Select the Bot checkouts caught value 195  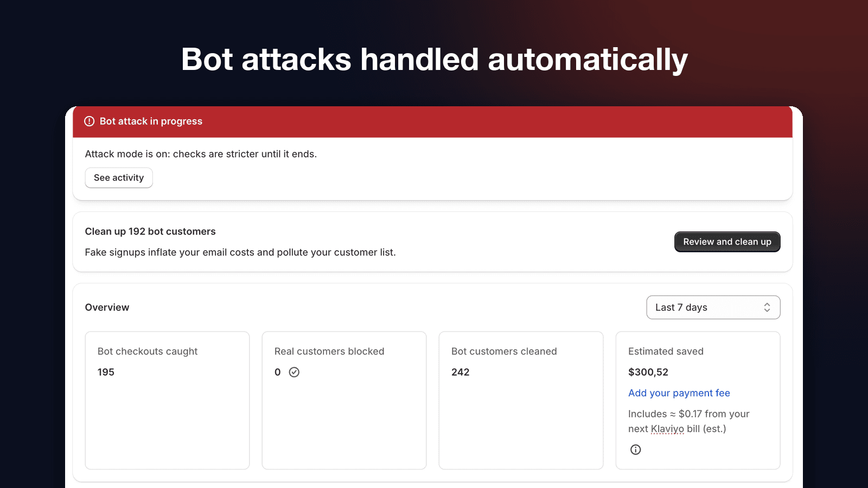pyautogui.click(x=106, y=372)
